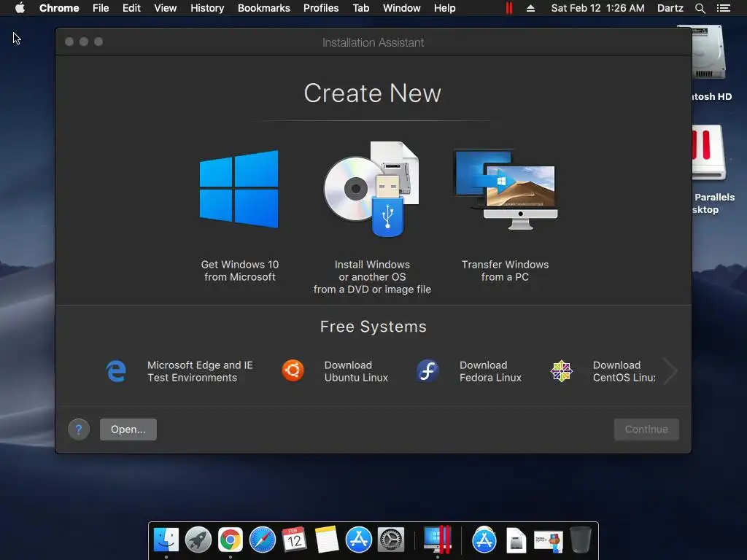Screen dimensions: 747x560
Task: Open the Trash in the Dock
Action: tap(580, 540)
